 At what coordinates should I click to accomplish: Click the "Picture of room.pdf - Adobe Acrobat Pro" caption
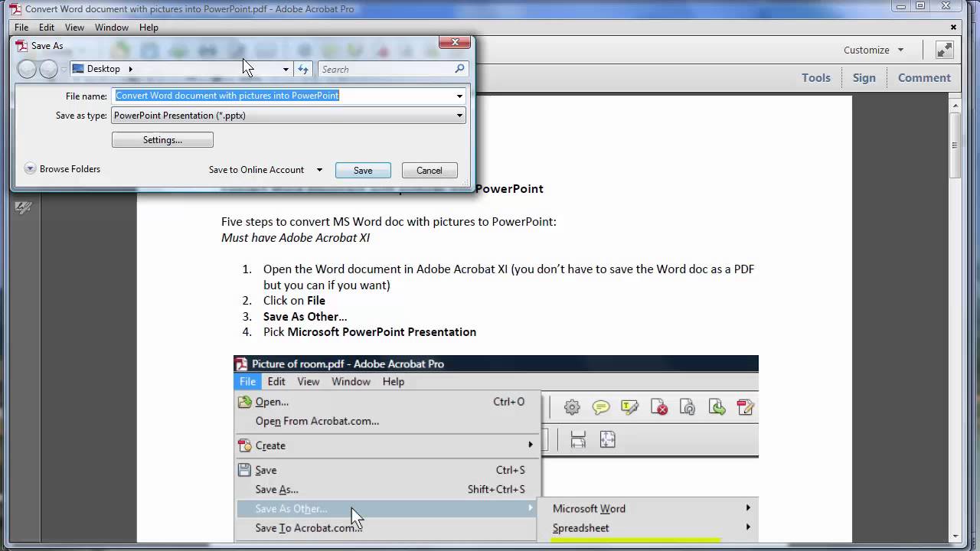348,364
